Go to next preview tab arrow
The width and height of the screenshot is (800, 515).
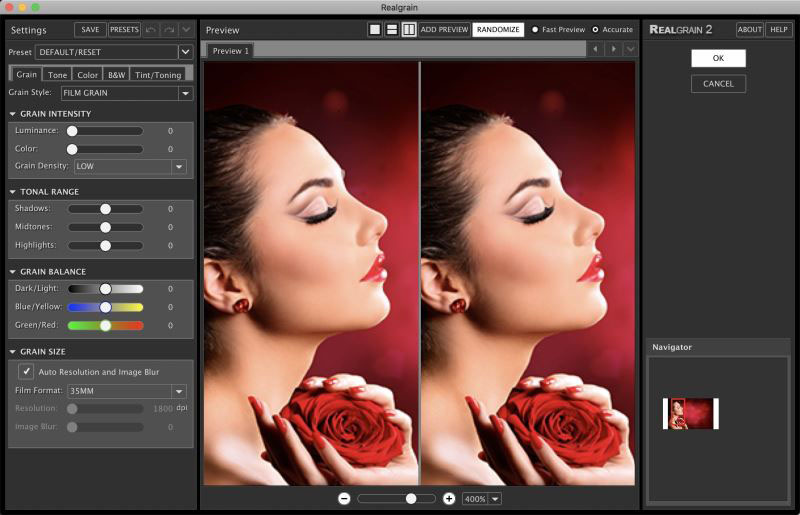[x=613, y=49]
